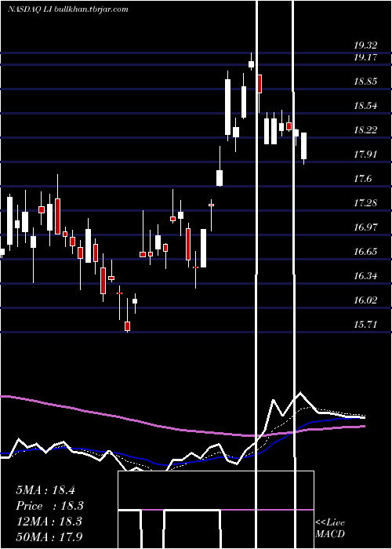
Task: Select the 19.17 price label
Action: pyautogui.click(x=365, y=57)
